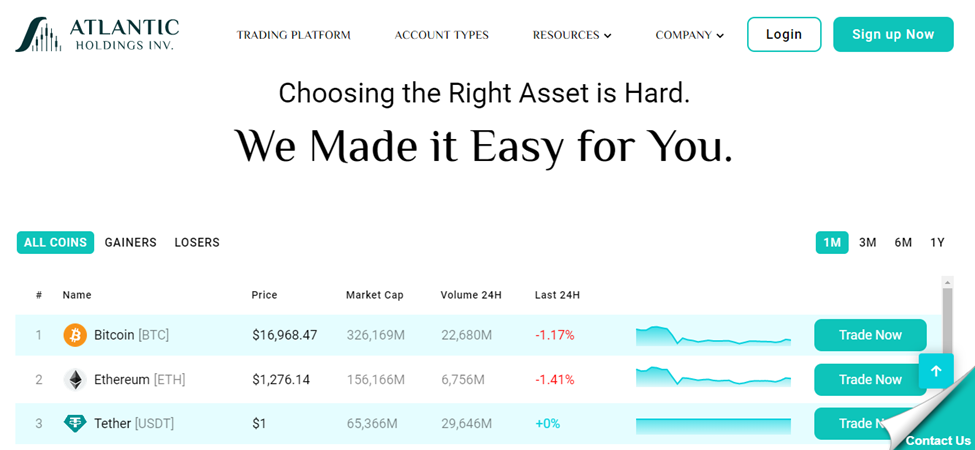Expand the RESOURCES dropdown menu
Viewport: 975px width, 450px height.
click(572, 35)
